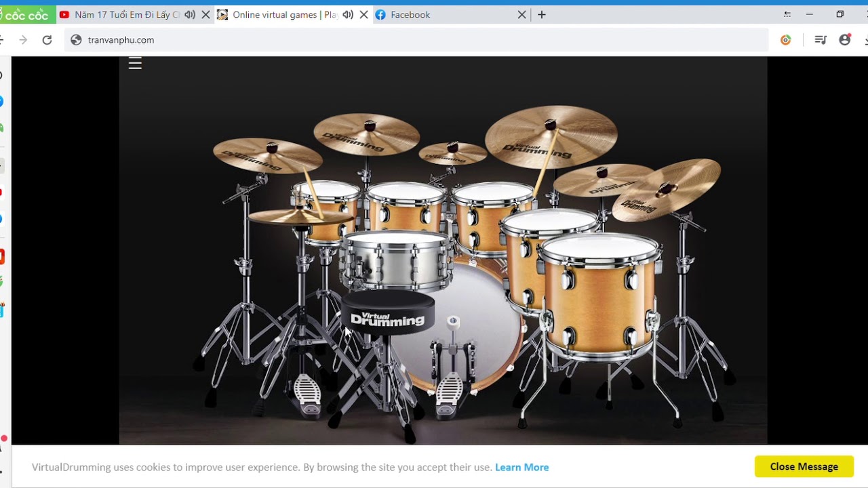
Task: Mute audio on the YouTube tab
Action: coord(190,14)
